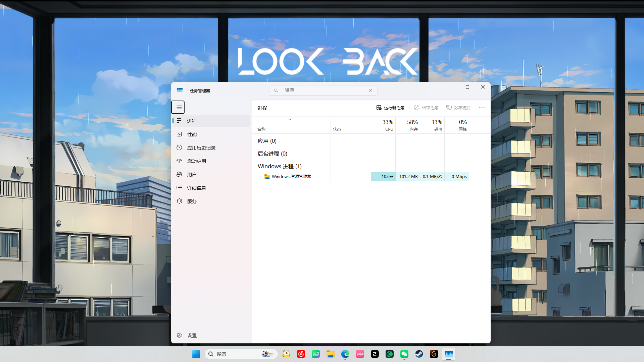Sort processes by the 内存 column
Screen dimensions: 644x362
(x=408, y=125)
